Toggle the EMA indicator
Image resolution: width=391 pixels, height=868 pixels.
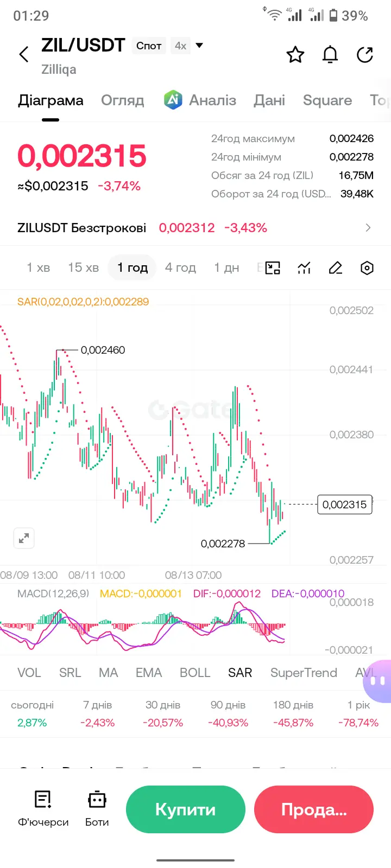[149, 673]
